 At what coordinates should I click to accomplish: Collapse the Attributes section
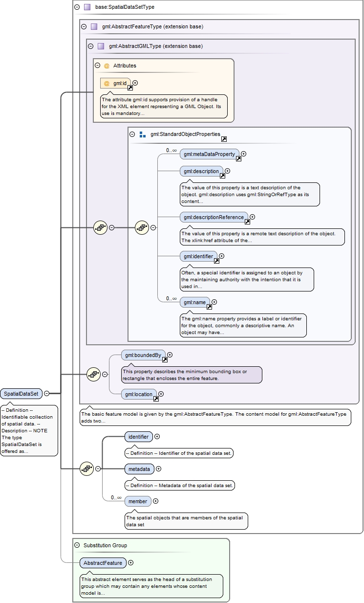click(x=98, y=65)
